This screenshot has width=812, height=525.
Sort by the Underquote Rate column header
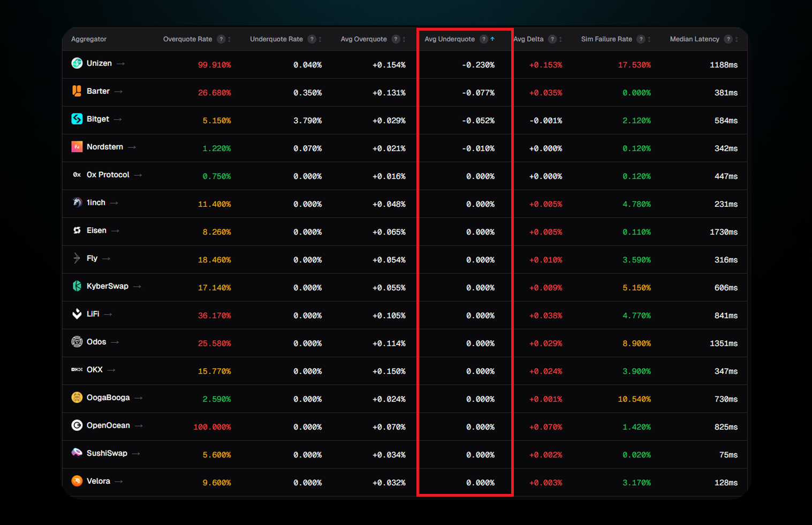(276, 39)
